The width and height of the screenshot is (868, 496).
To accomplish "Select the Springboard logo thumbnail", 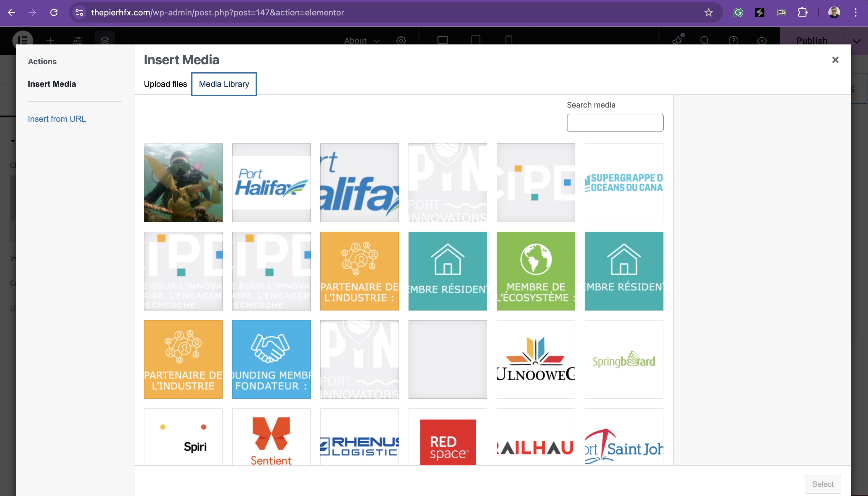I will pyautogui.click(x=624, y=359).
